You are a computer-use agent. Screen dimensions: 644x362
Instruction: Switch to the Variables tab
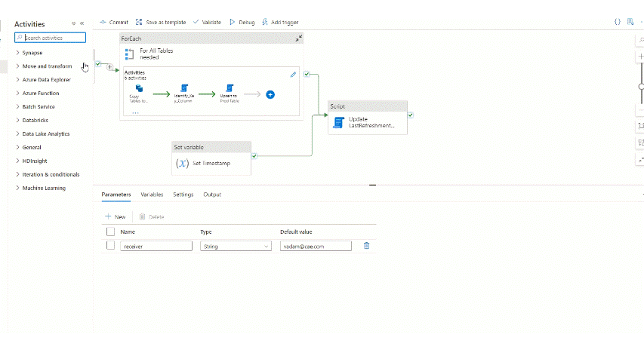[152, 195]
